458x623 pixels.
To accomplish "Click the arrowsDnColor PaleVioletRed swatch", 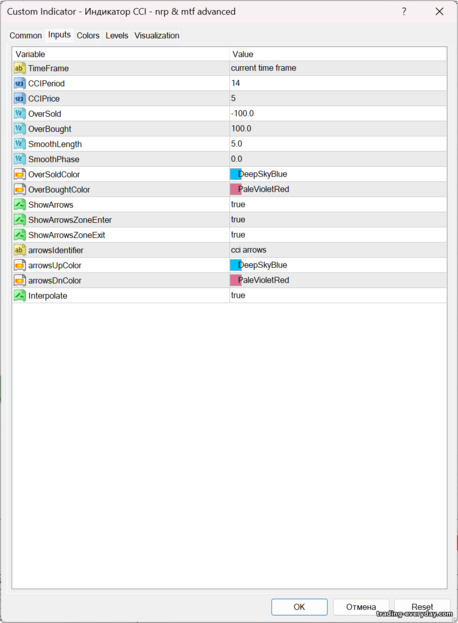I will pos(236,280).
